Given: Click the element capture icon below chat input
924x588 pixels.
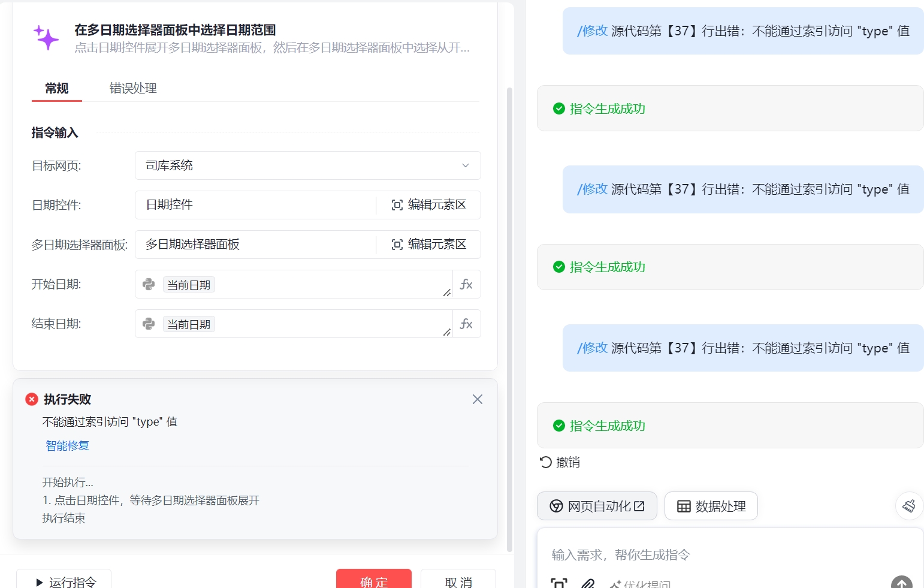Looking at the screenshot, I should pyautogui.click(x=559, y=583).
